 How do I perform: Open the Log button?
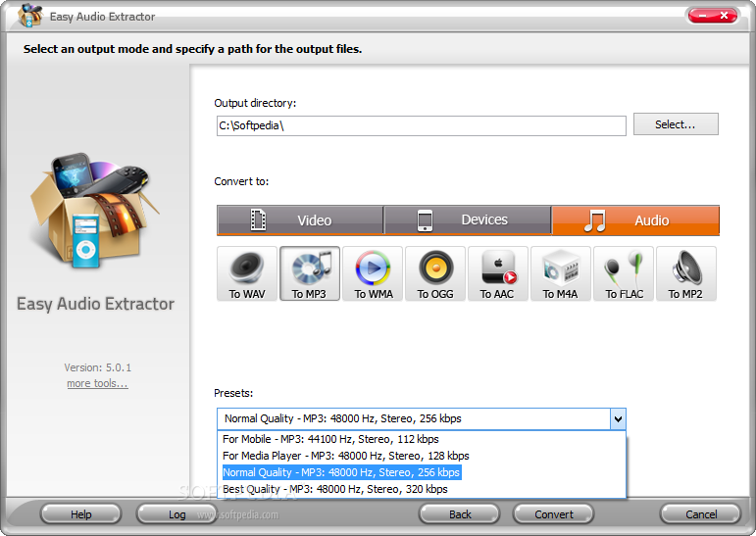pos(176,514)
